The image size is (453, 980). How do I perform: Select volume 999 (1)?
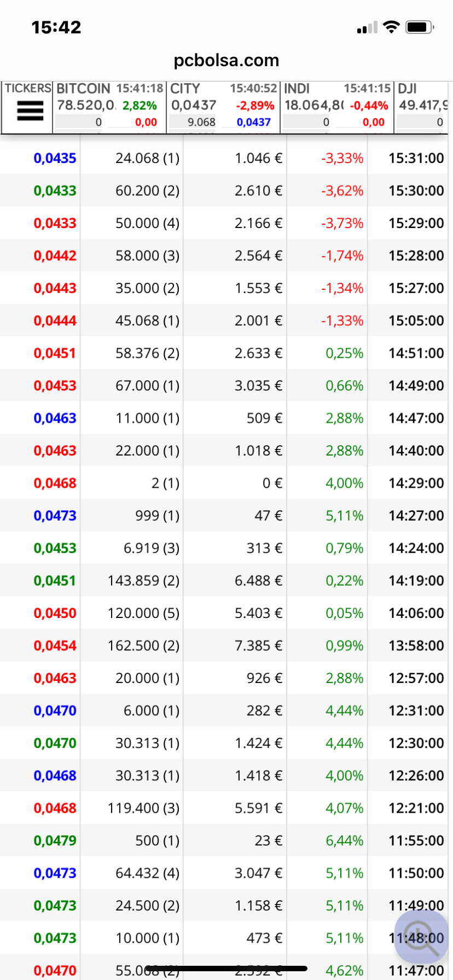(157, 516)
